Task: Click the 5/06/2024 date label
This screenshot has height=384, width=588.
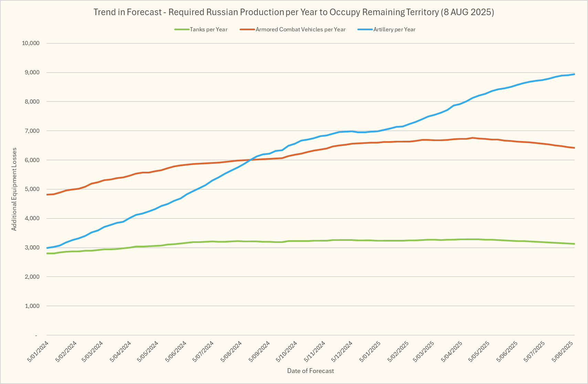Action: (x=176, y=352)
